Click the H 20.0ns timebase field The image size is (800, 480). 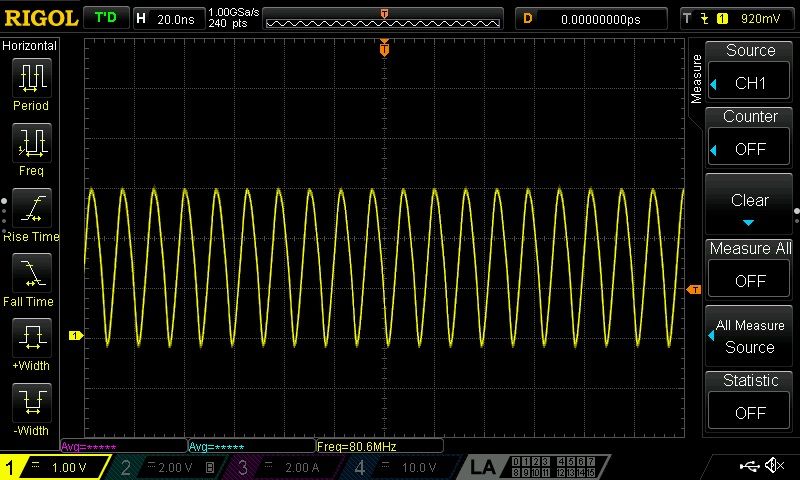168,19
